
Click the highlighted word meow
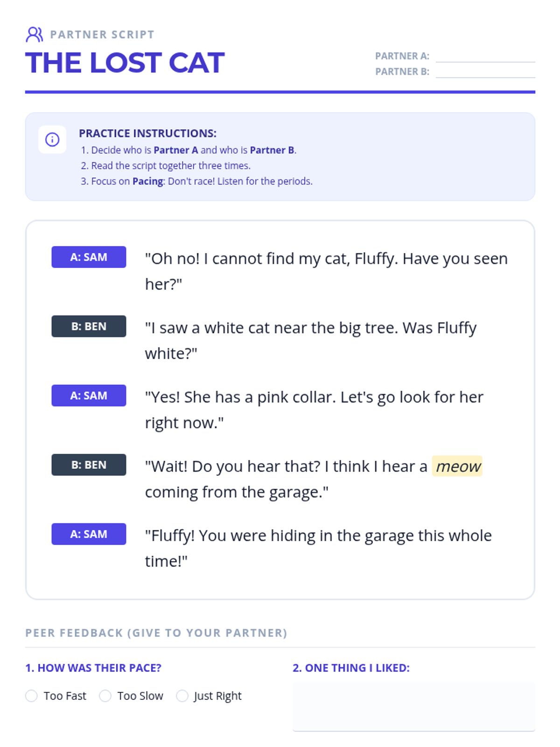coord(457,466)
